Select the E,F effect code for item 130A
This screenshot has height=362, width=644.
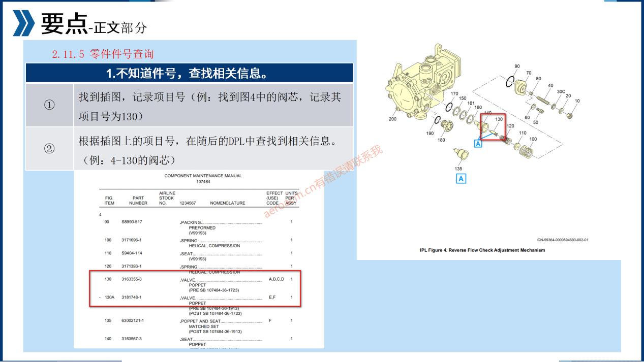[272, 298]
